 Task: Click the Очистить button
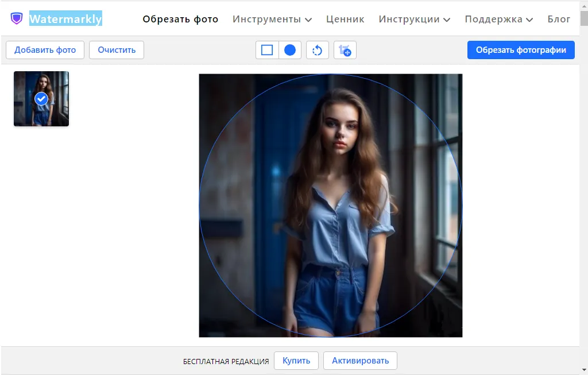click(x=117, y=50)
